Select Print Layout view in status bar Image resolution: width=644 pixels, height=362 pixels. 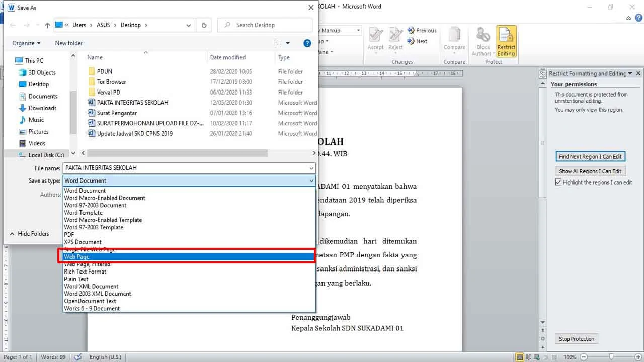coord(520,357)
